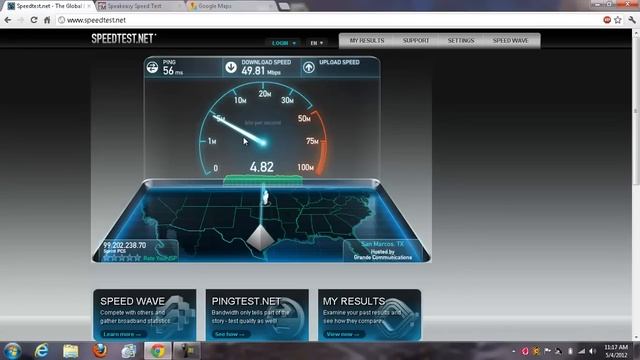640x360 pixels.
Task: Open the SPEED WAVE navigation tab
Action: 510,40
